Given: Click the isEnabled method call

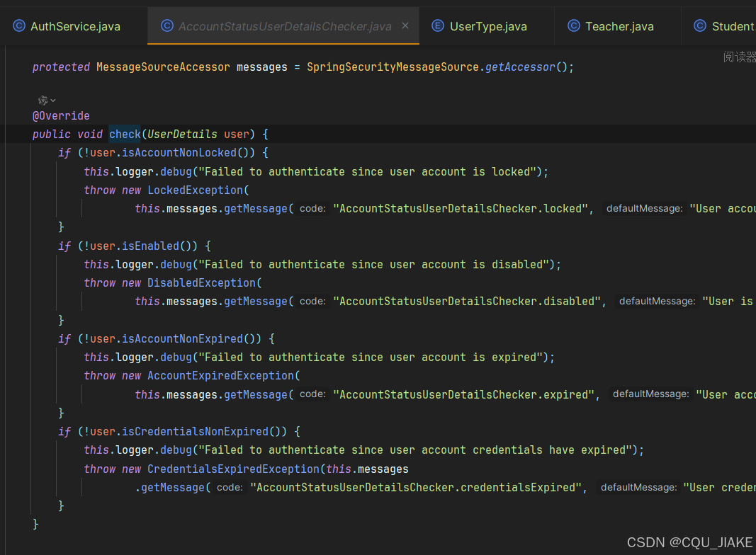Looking at the screenshot, I should point(150,246).
